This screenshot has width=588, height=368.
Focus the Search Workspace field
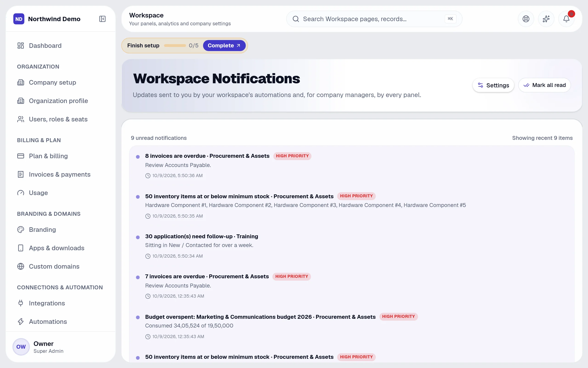tap(374, 19)
